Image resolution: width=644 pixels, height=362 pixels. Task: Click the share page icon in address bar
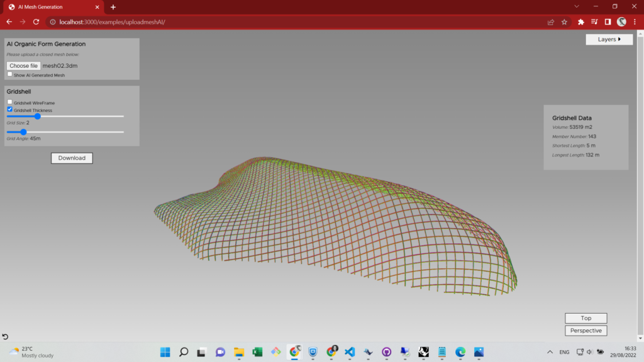tap(551, 22)
